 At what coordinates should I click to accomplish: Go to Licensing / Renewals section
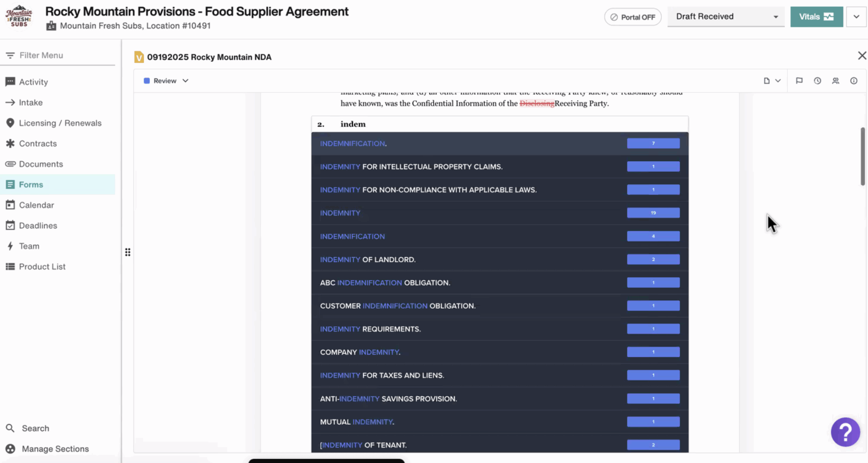point(60,123)
